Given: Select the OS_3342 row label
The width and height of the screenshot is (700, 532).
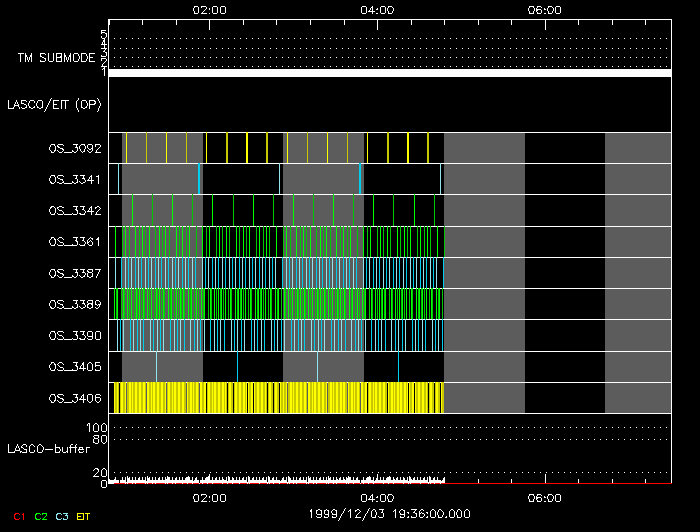Looking at the screenshot, I should tap(75, 211).
